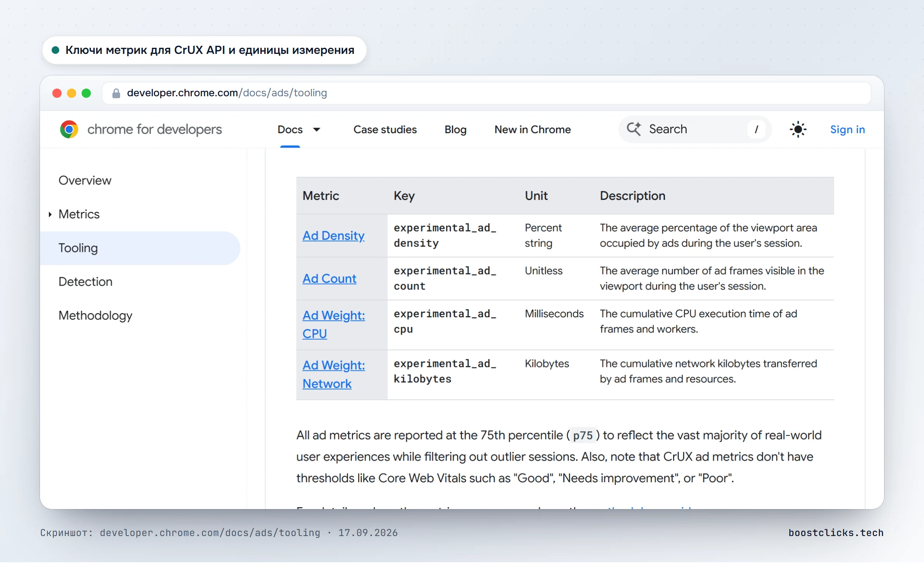Click the red close window dot

click(x=57, y=93)
